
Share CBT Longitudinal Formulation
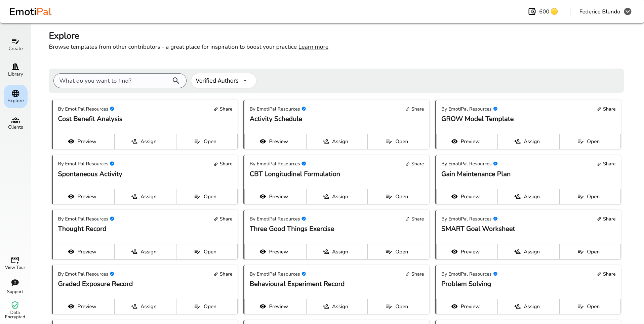pos(415,164)
